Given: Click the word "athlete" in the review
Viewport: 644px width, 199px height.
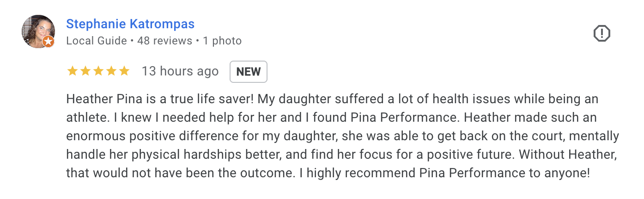Looking at the screenshot, I should click(85, 118).
